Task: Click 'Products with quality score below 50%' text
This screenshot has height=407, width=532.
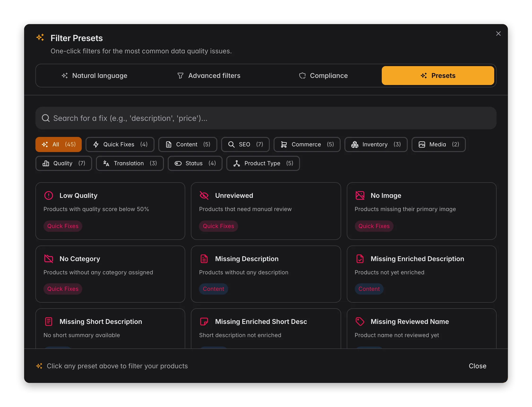Action: (x=96, y=209)
